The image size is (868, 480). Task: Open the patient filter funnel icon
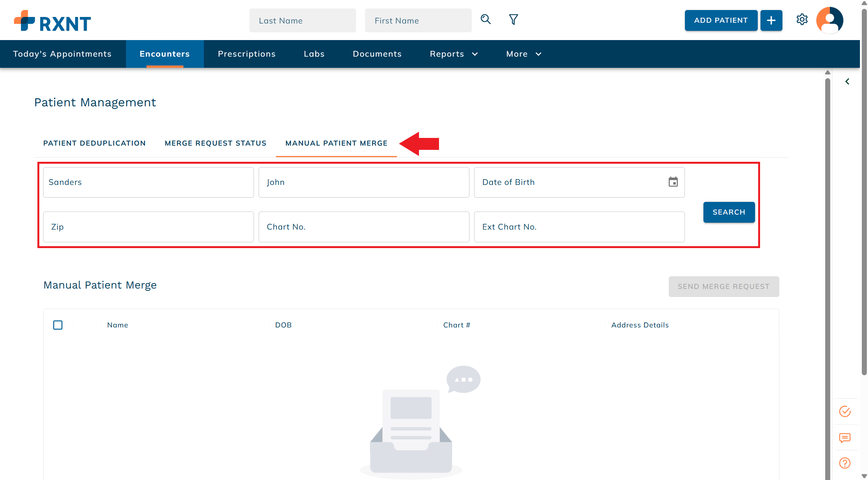pos(513,20)
